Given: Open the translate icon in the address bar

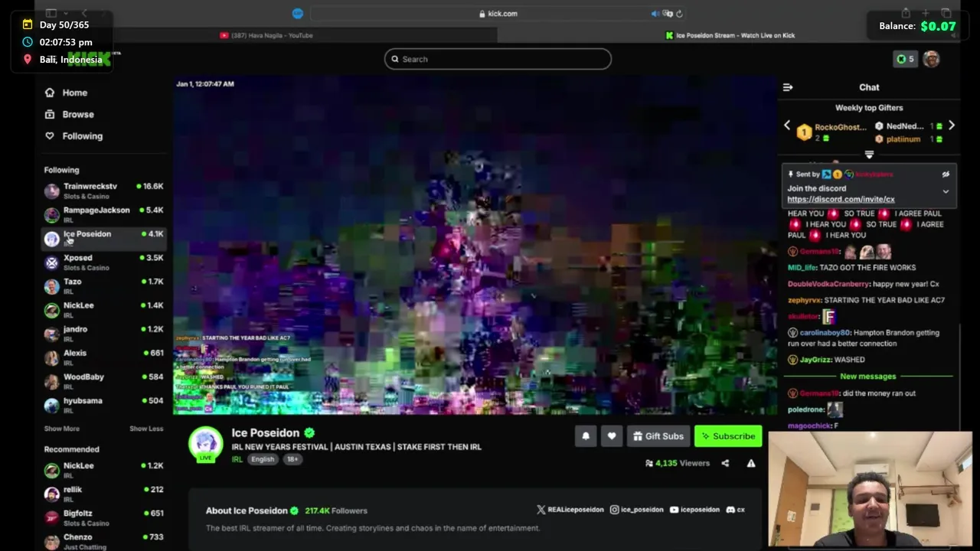Looking at the screenshot, I should (x=668, y=14).
